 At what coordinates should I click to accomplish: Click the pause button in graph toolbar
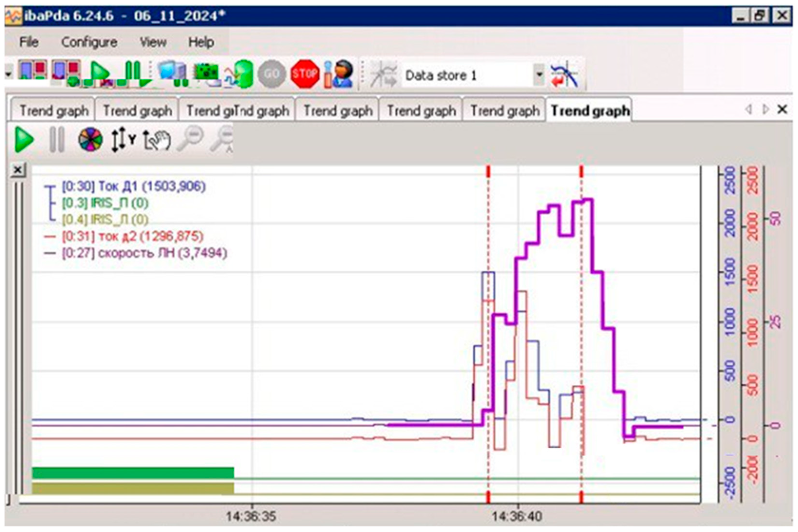57,139
